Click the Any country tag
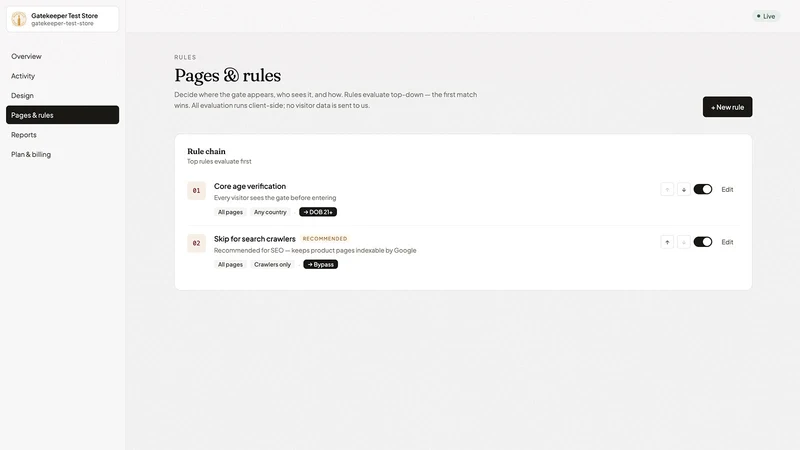The width and height of the screenshot is (800, 450). pos(270,212)
